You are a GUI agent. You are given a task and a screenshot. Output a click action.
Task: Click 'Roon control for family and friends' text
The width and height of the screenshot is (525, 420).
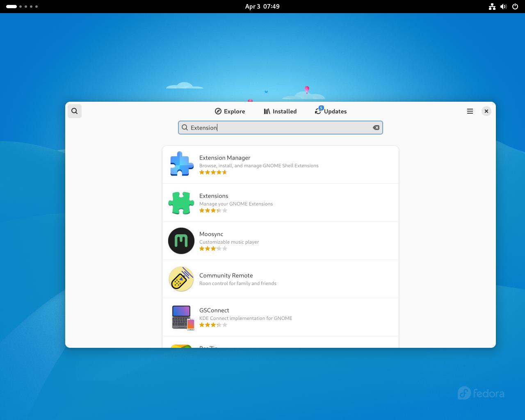pyautogui.click(x=238, y=283)
